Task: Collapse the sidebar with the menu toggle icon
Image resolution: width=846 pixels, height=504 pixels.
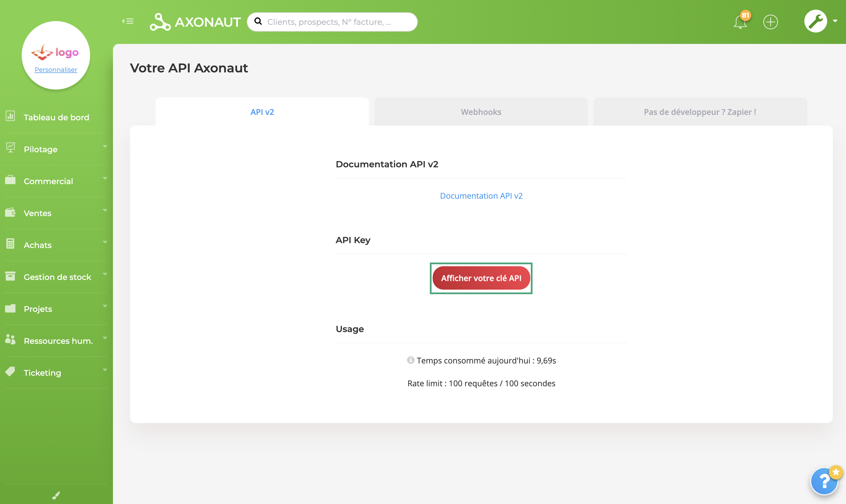Action: tap(128, 21)
